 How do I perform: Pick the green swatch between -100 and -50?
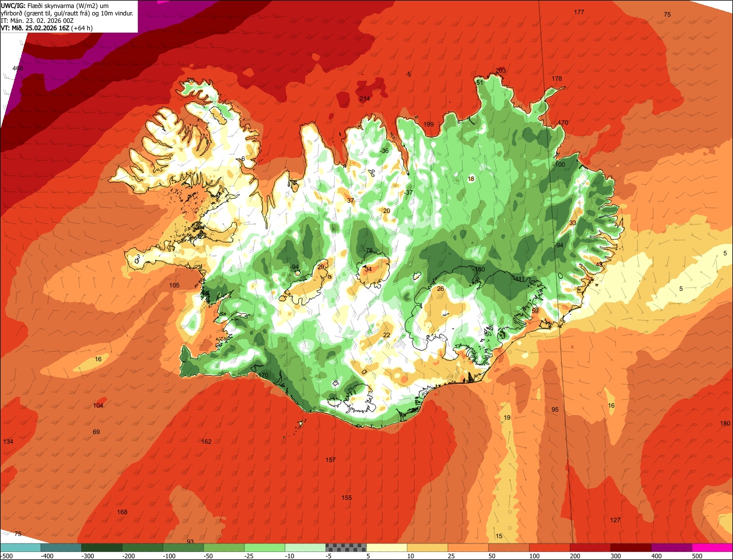point(183,547)
